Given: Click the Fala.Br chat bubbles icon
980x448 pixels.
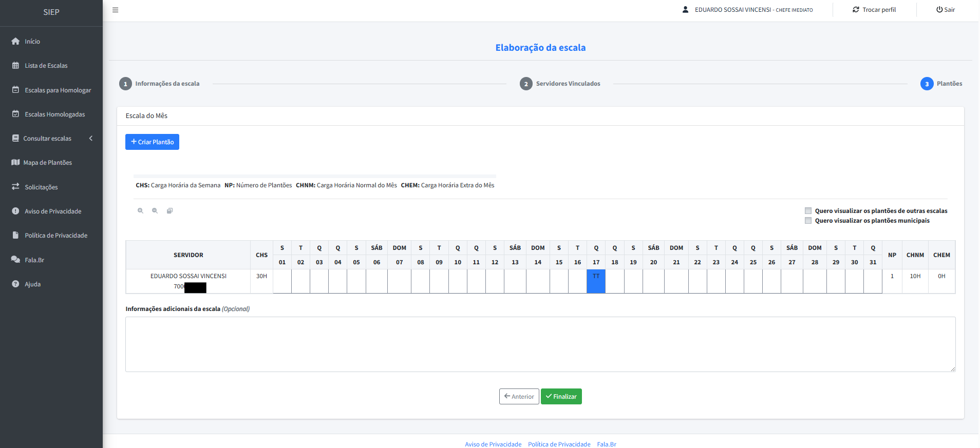Looking at the screenshot, I should [15, 260].
